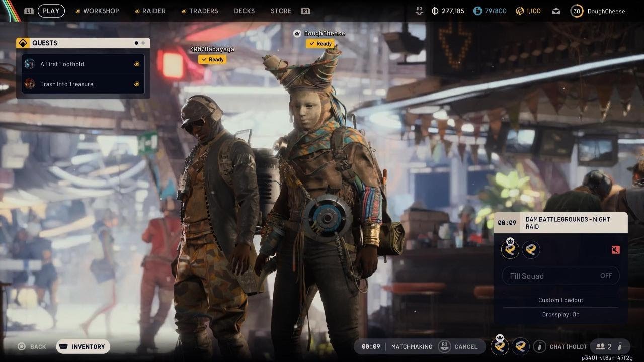Image resolution: width=644 pixels, height=362 pixels.
Task: Click the Matchmaking status label
Action: [412, 346]
